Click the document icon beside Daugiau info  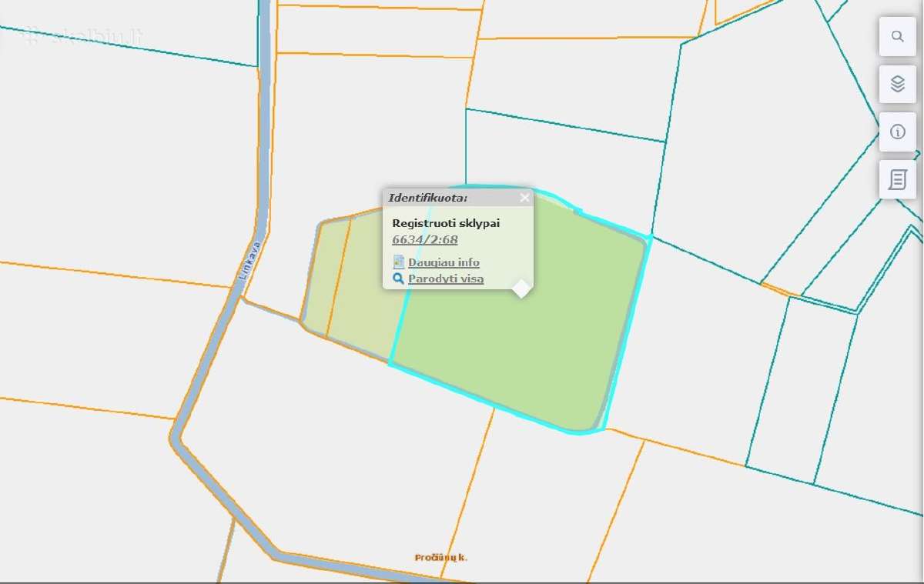point(398,262)
